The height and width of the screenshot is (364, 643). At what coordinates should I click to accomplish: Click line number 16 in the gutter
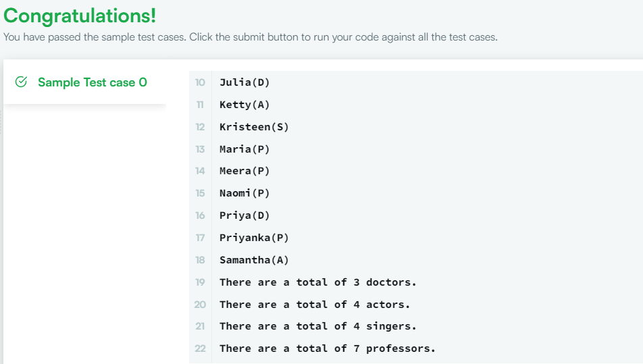200,215
